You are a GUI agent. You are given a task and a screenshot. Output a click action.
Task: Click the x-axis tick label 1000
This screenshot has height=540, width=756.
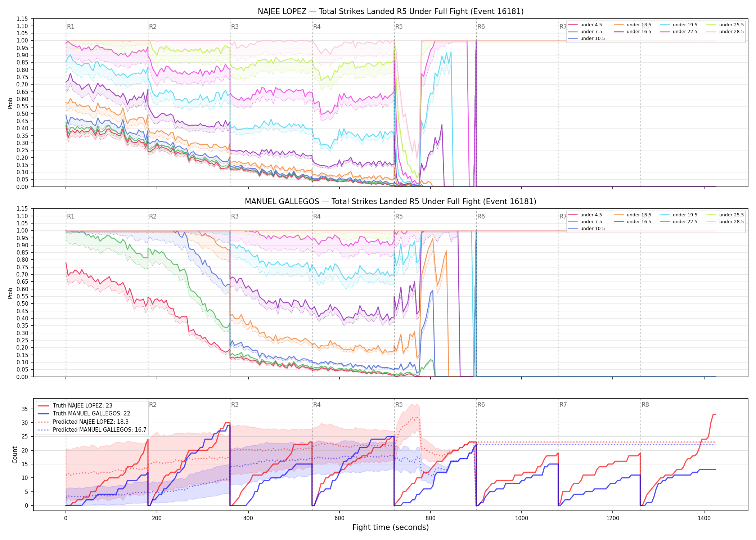[522, 518]
